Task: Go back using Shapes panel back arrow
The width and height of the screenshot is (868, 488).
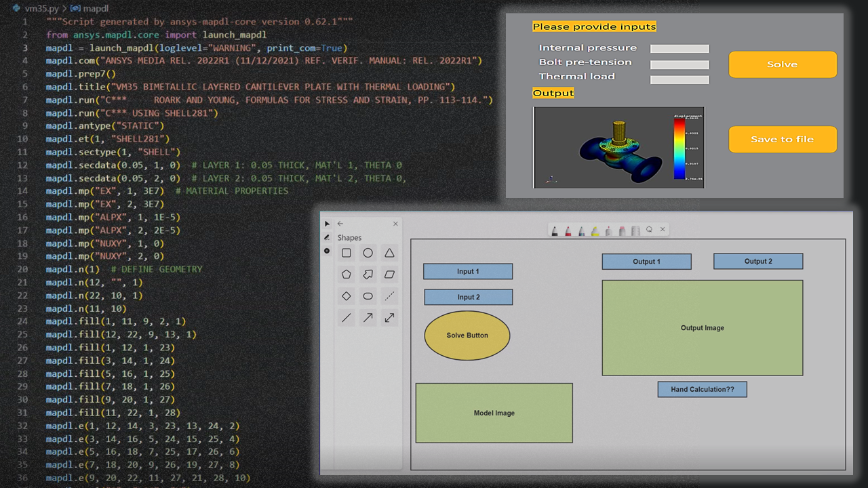Action: [340, 224]
